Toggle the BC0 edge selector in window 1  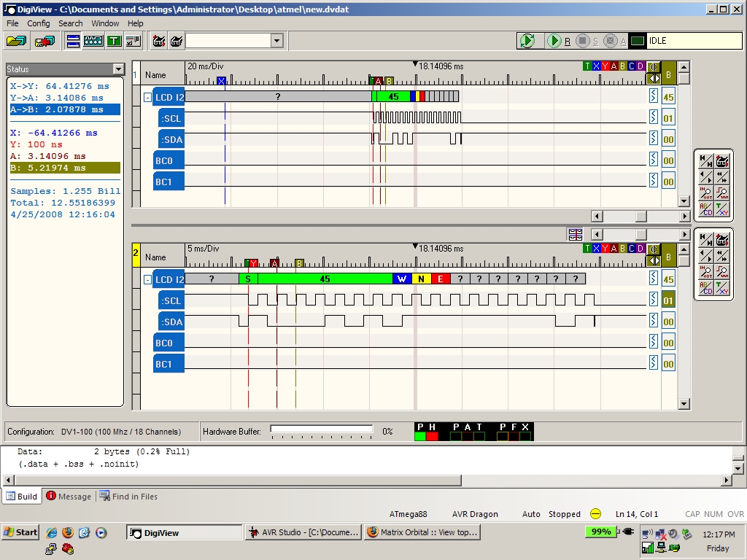(653, 159)
